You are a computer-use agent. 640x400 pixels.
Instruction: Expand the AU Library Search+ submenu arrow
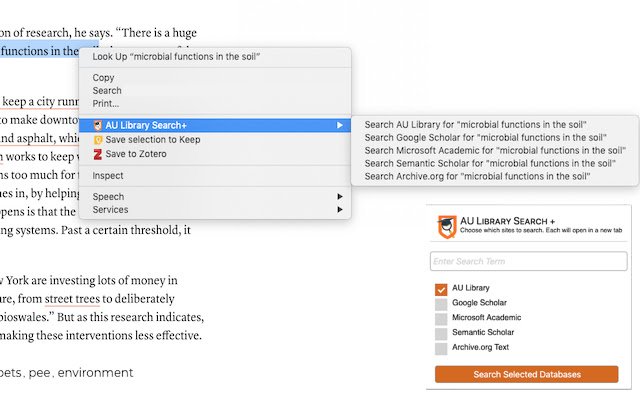(340, 125)
